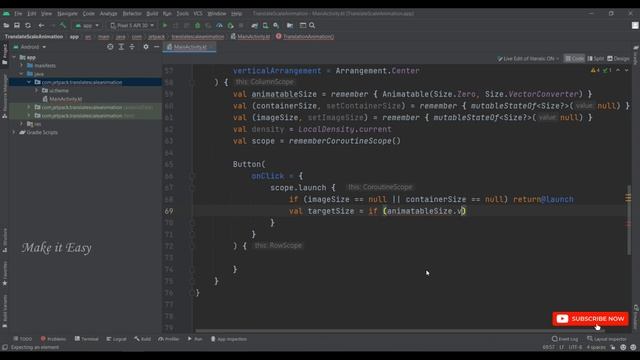Image resolution: width=640 pixels, height=360 pixels.
Task: Open the Build menu
Action: click(152, 13)
